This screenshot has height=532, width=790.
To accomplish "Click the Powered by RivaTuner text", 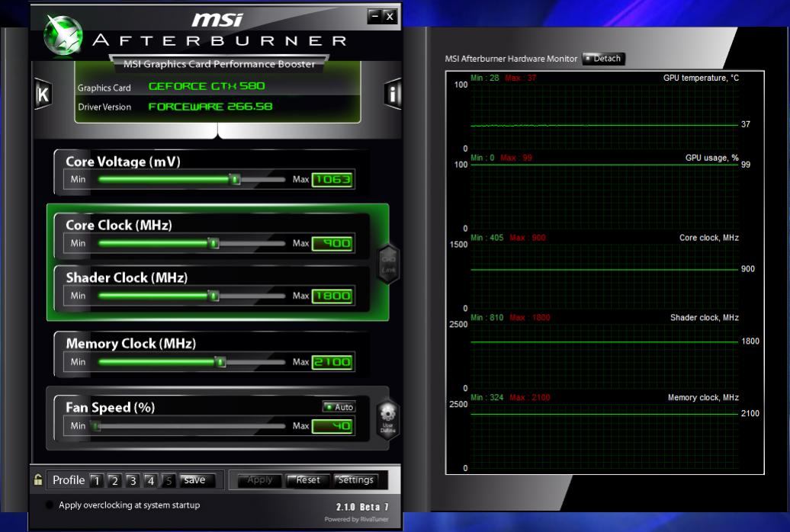I will coord(356,519).
